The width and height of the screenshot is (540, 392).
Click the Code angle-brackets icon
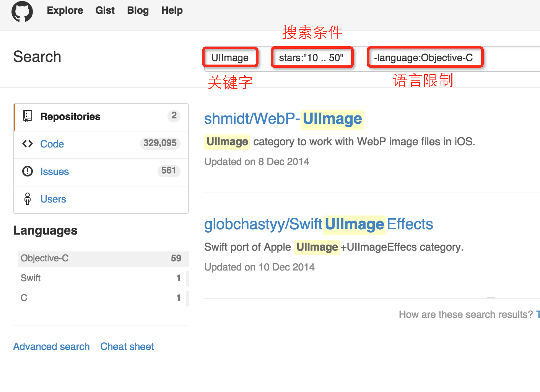(28, 144)
